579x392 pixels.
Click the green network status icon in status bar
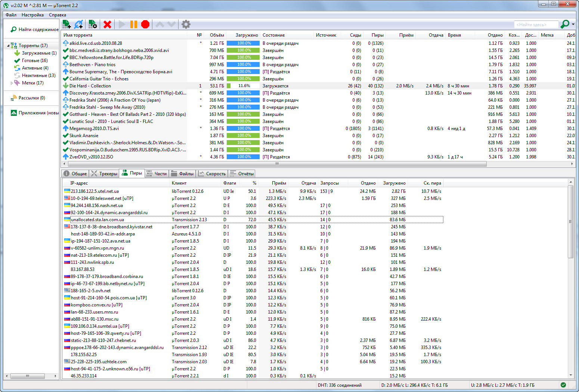[563, 385]
